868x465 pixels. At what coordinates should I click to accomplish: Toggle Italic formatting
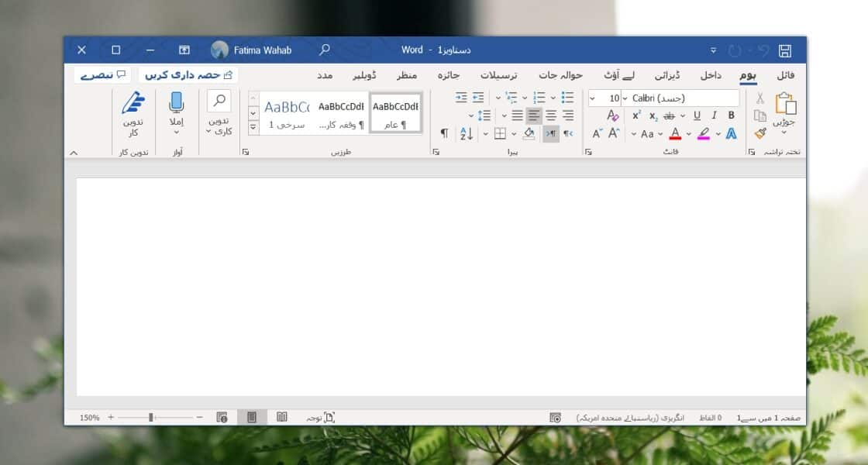714,115
